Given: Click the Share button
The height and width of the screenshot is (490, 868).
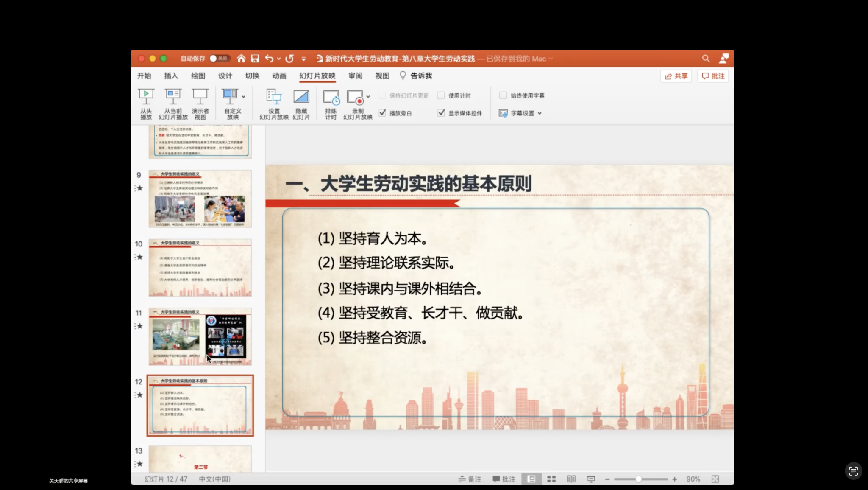Looking at the screenshot, I should 676,76.
